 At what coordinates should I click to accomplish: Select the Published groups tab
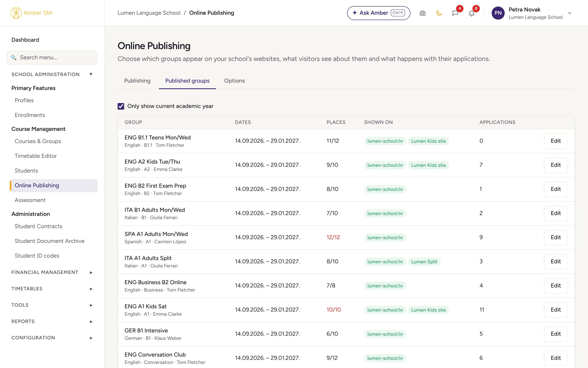click(187, 81)
